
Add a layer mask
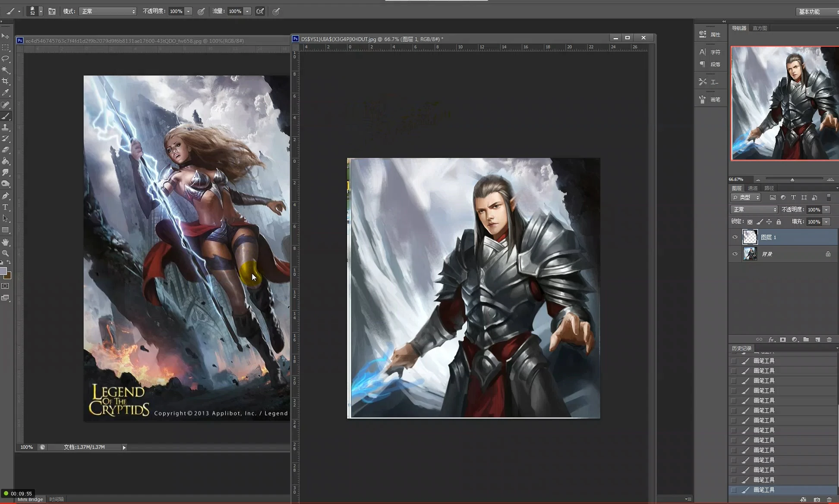pyautogui.click(x=783, y=340)
